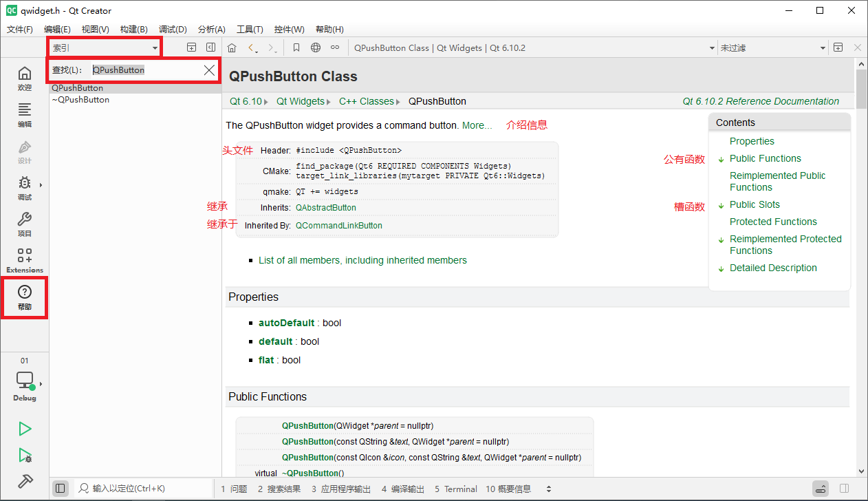Show the 问题 issues output pane
Image resolution: width=868 pixels, height=501 pixels.
point(234,489)
